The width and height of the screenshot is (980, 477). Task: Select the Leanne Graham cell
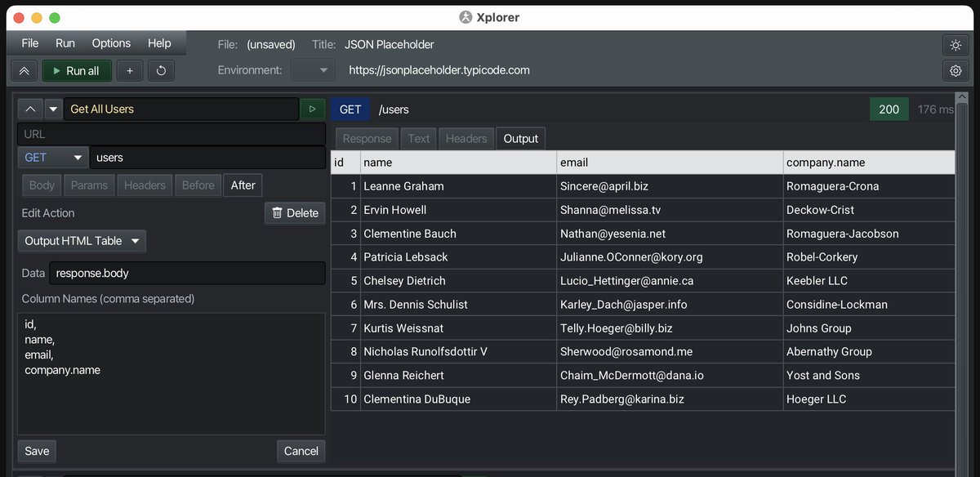pyautogui.click(x=458, y=186)
